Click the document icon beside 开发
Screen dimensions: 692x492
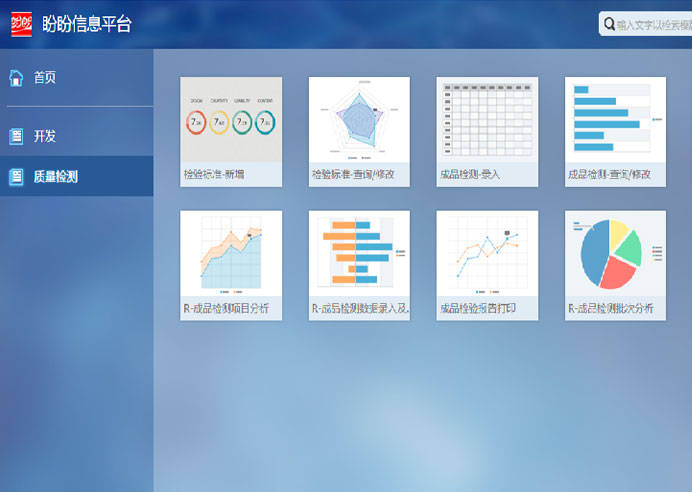[16, 136]
